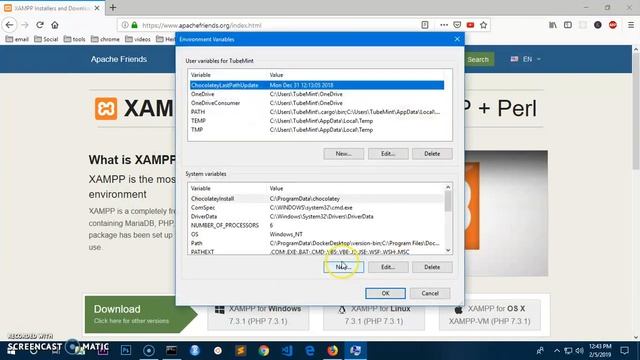Click Edit under User variables

388,154
